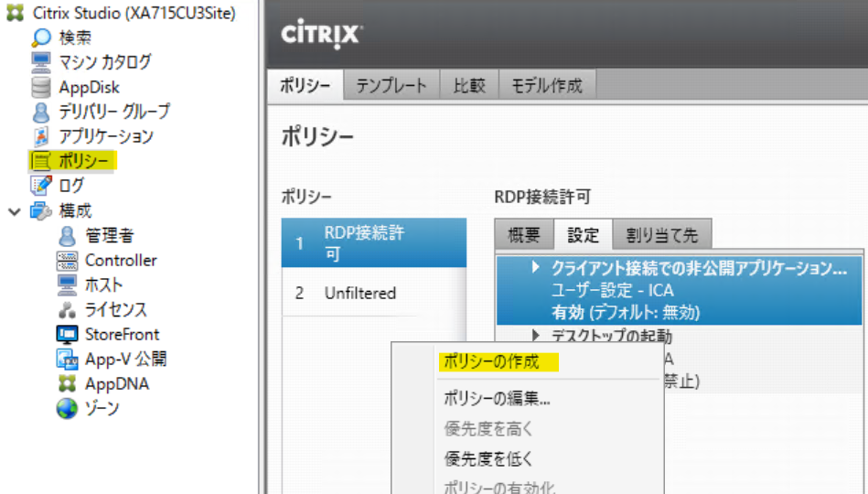
Task: Click 優先度を低く in context menu
Action: (488, 458)
